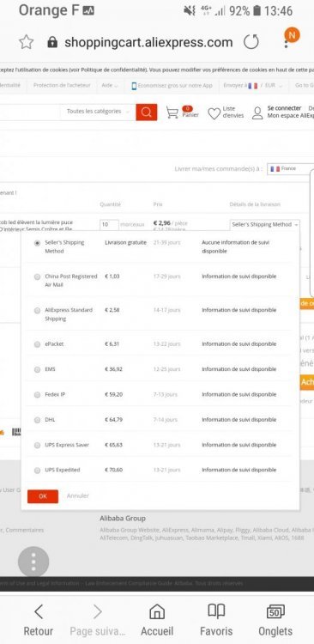
Task: Select China Post Registered Air Mail radio
Action: point(38,276)
